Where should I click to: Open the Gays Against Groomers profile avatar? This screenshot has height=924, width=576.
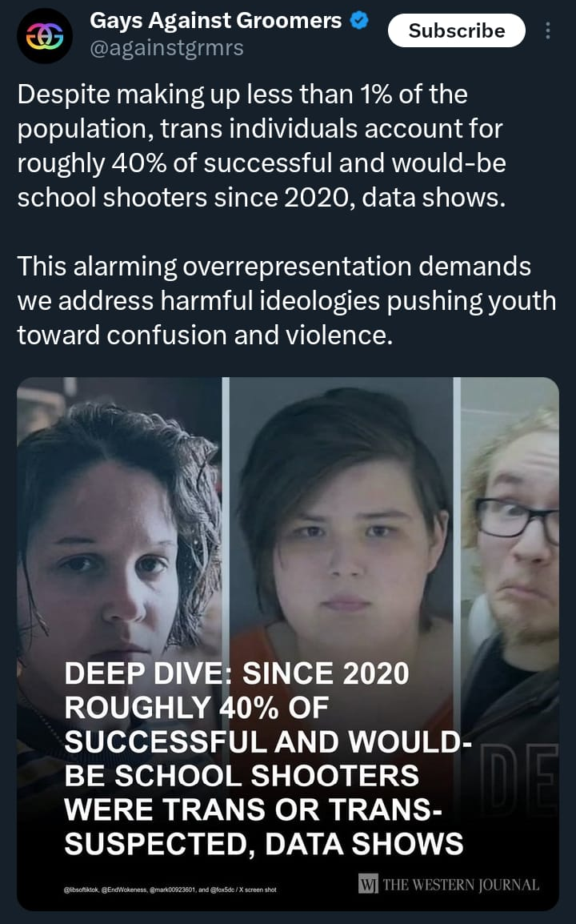[44, 35]
